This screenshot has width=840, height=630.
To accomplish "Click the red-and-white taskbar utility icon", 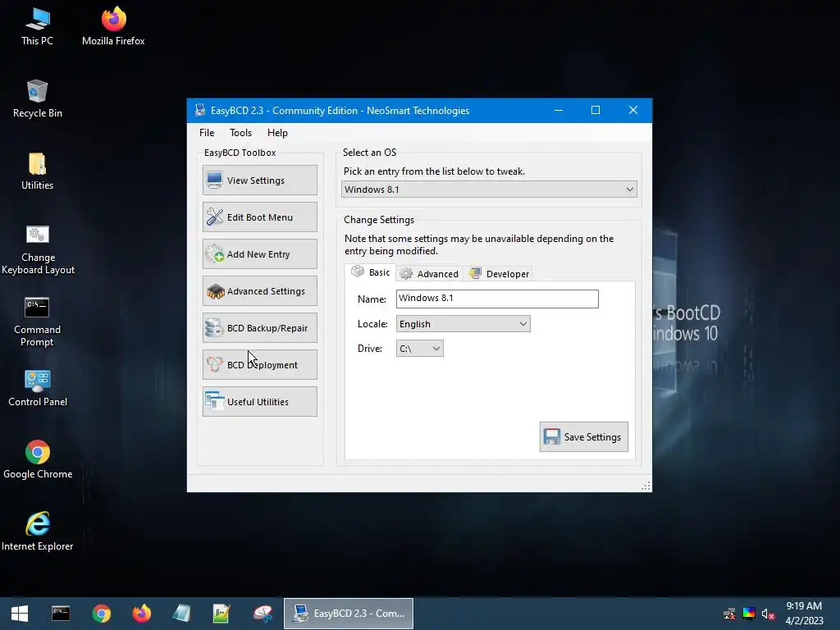I will coord(262,614).
